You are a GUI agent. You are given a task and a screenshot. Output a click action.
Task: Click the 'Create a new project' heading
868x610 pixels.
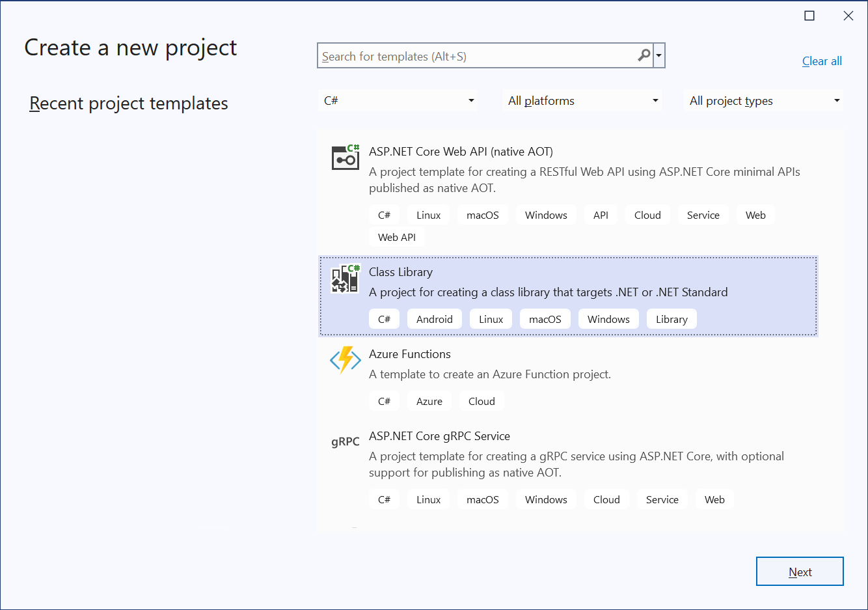(x=131, y=48)
